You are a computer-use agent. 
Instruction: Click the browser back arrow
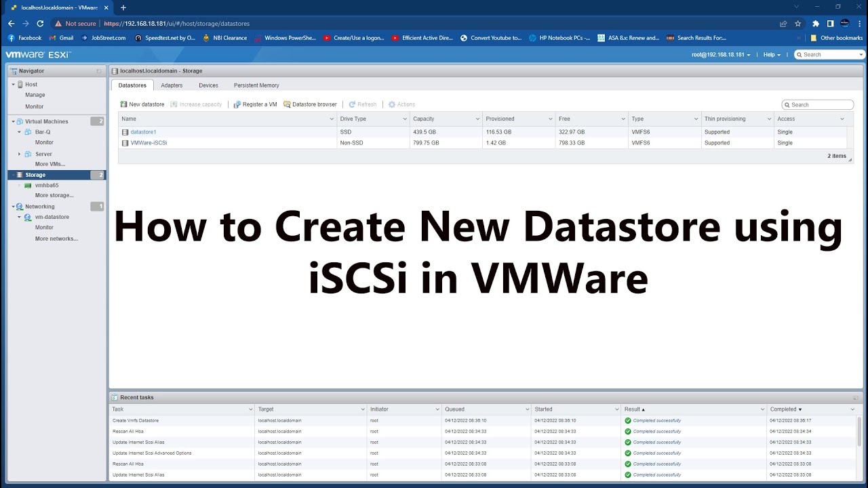pos(11,23)
